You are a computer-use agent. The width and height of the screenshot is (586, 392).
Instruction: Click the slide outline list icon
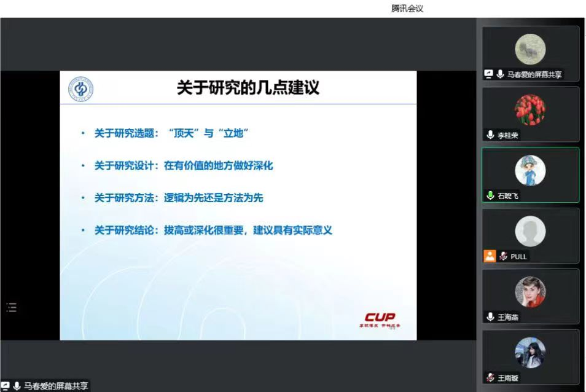pos(11,308)
